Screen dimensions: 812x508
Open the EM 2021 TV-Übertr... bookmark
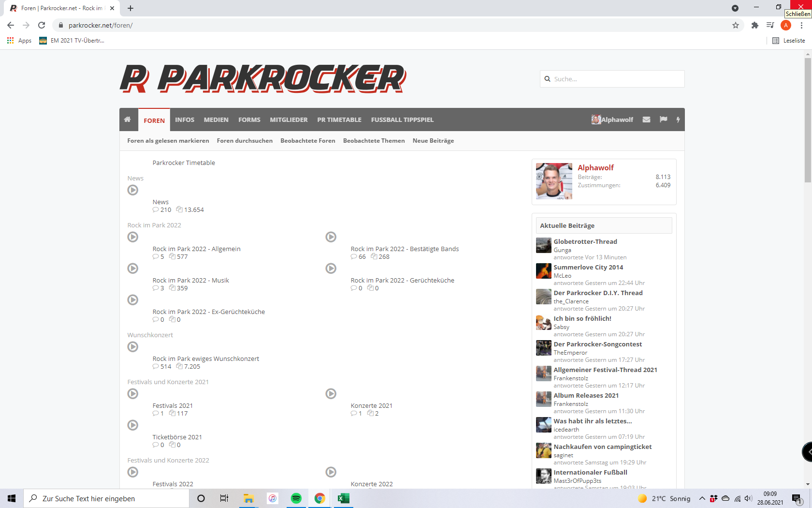coord(72,41)
